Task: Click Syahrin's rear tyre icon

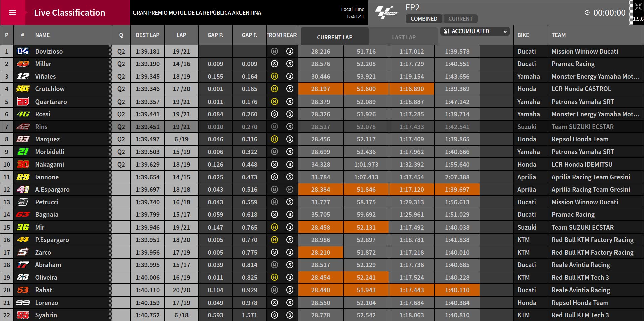Action: click(x=290, y=315)
